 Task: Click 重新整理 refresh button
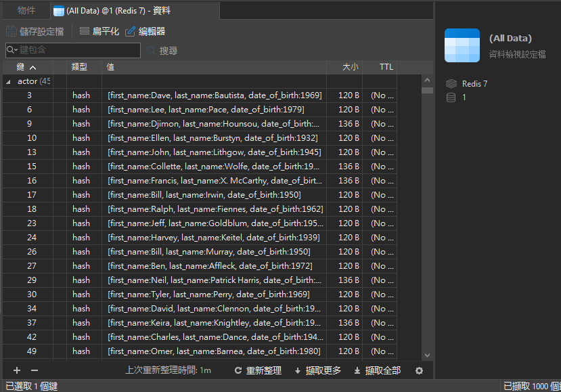[258, 370]
